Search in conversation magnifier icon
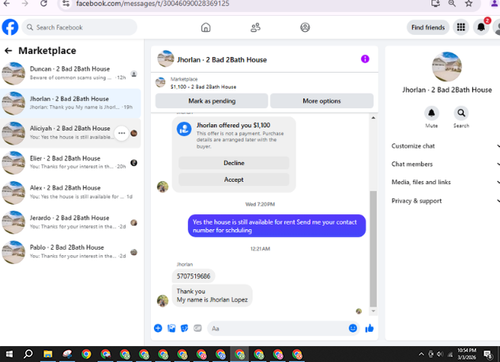The width and height of the screenshot is (500, 362). [461, 113]
